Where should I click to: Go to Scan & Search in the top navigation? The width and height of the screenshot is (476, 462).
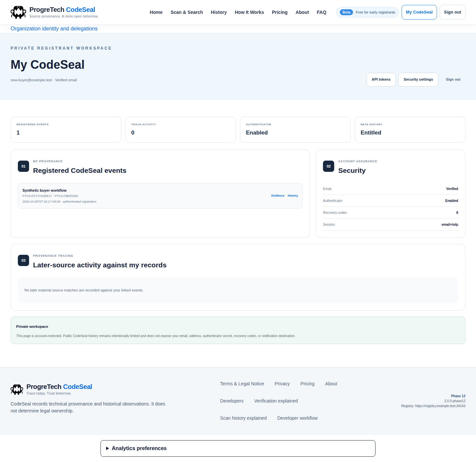[187, 12]
